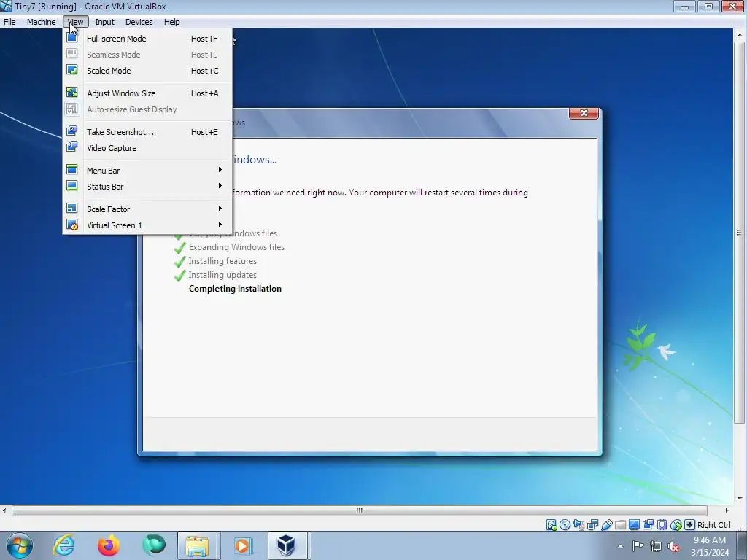This screenshot has height=560, width=747.
Task: Click the shared folders indicator icon
Action: [x=620, y=525]
